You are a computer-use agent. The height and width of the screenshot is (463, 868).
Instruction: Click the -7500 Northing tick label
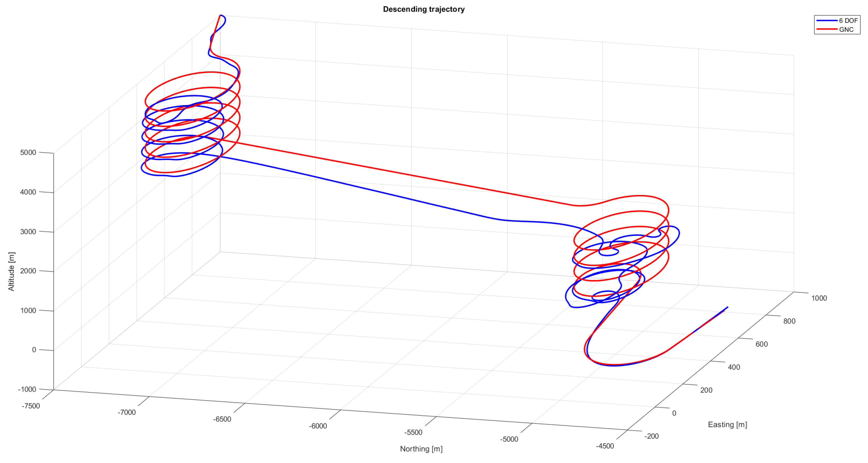point(31,406)
